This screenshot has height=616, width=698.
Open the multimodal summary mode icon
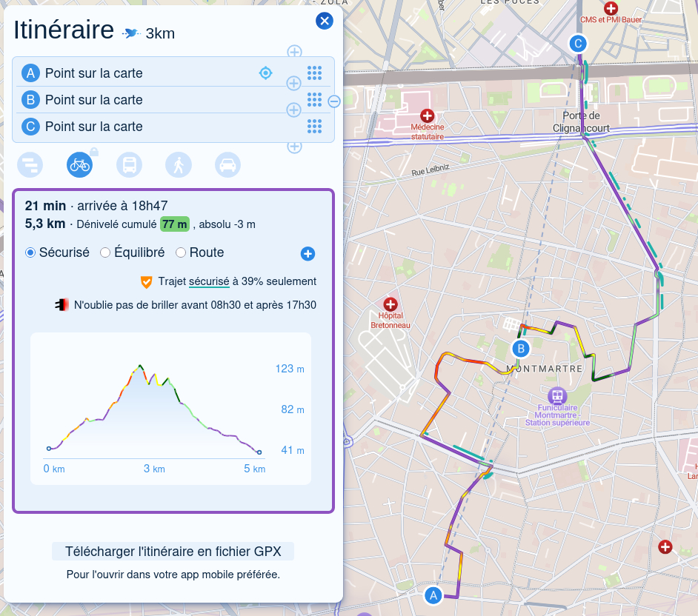(31, 164)
